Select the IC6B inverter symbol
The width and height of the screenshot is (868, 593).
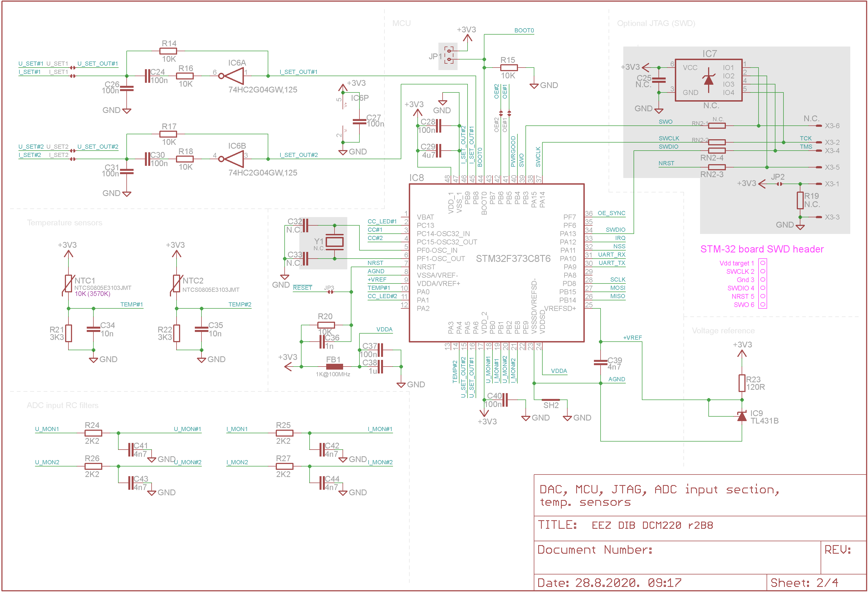pos(232,159)
